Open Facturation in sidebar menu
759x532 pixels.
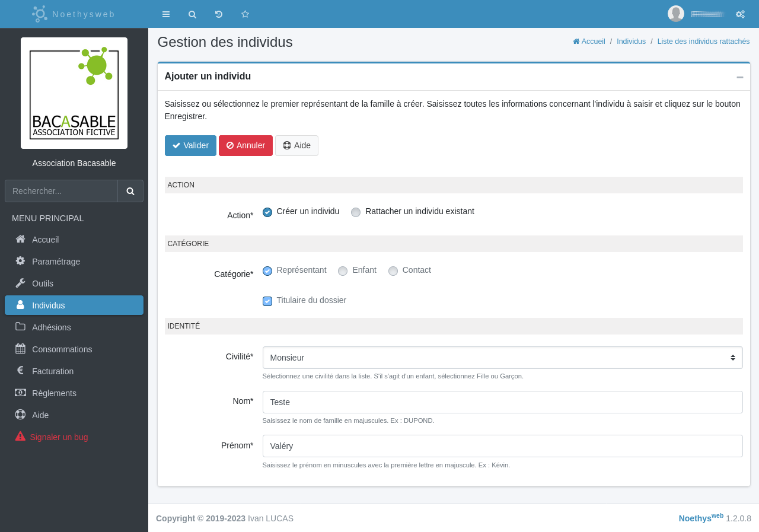53,371
